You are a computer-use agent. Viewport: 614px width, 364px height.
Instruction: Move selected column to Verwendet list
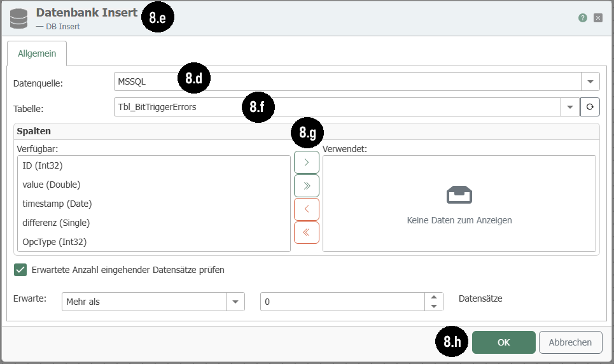(306, 162)
